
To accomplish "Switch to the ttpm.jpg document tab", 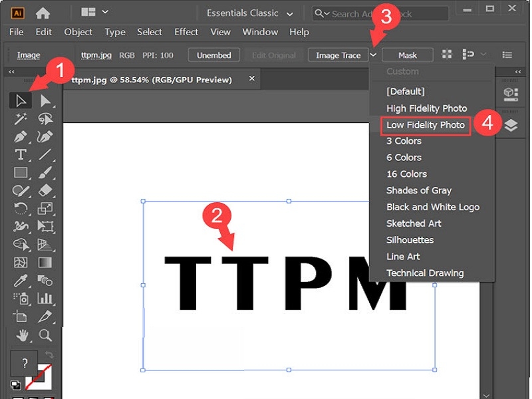I will [152, 80].
